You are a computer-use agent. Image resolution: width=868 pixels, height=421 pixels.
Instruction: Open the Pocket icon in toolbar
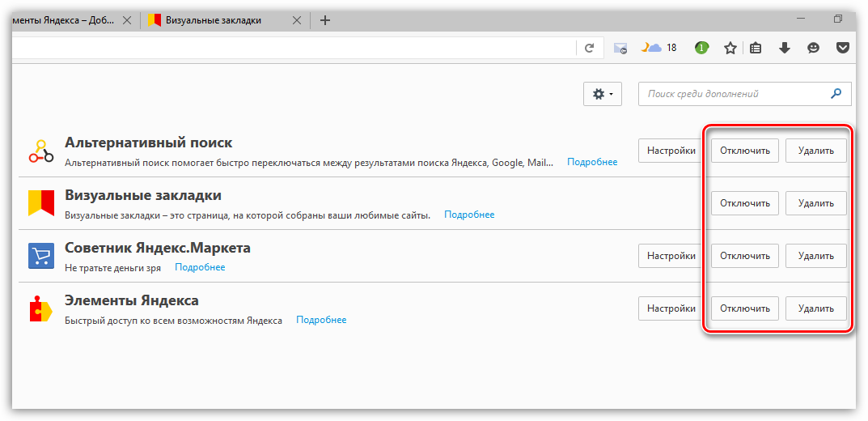[x=842, y=49]
